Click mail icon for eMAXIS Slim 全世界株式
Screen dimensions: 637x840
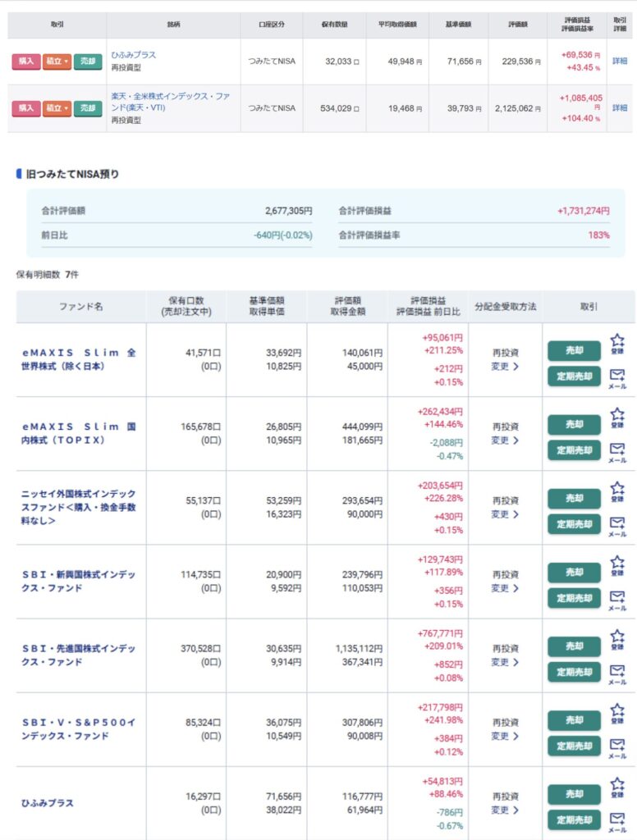click(617, 378)
